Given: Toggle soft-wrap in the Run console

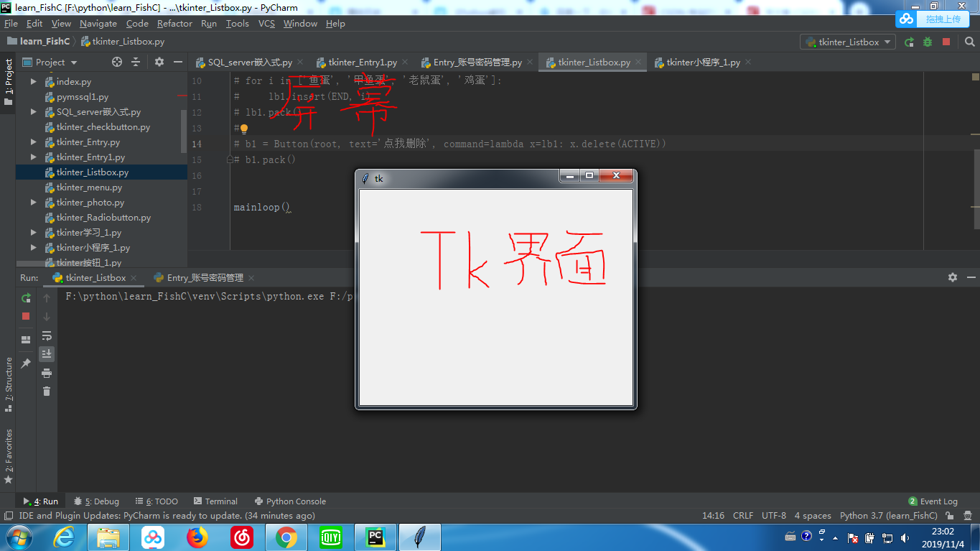Looking at the screenshot, I should pyautogui.click(x=47, y=335).
